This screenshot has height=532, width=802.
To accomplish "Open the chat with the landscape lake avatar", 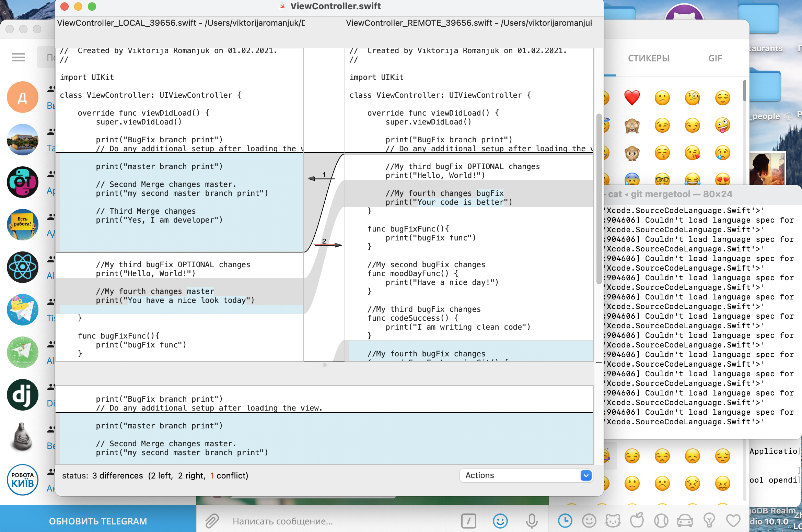I will tap(22, 140).
